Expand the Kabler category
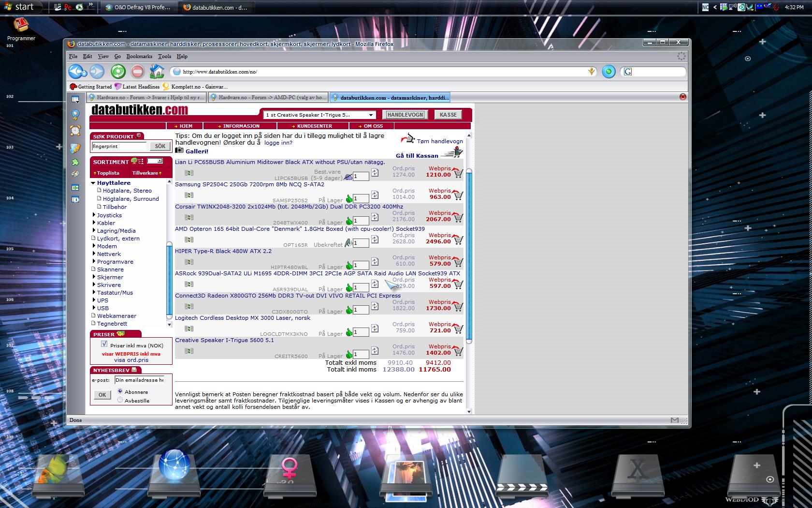The image size is (812, 508). pyautogui.click(x=94, y=223)
